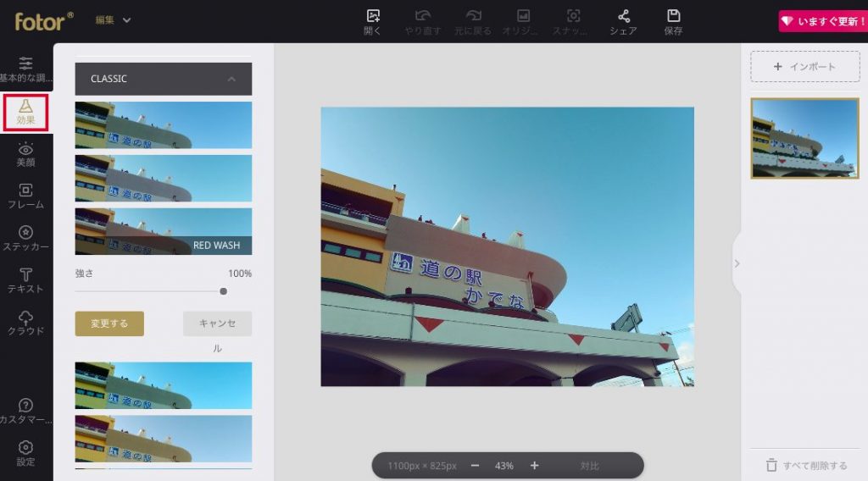The width and height of the screenshot is (868, 481).
Task: Select the imported photo thumbnail in right panel
Action: [x=805, y=138]
